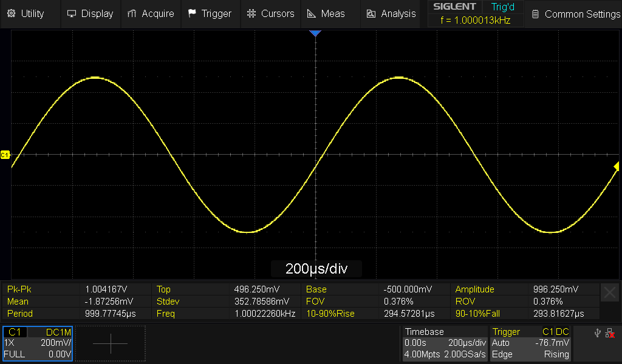Toggle the C1 channel descriptor box

(x=37, y=343)
